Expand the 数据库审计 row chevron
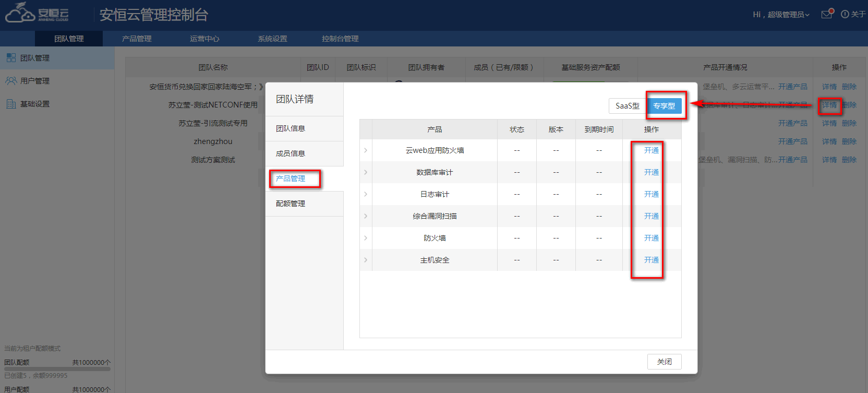The image size is (868, 393). pos(366,172)
